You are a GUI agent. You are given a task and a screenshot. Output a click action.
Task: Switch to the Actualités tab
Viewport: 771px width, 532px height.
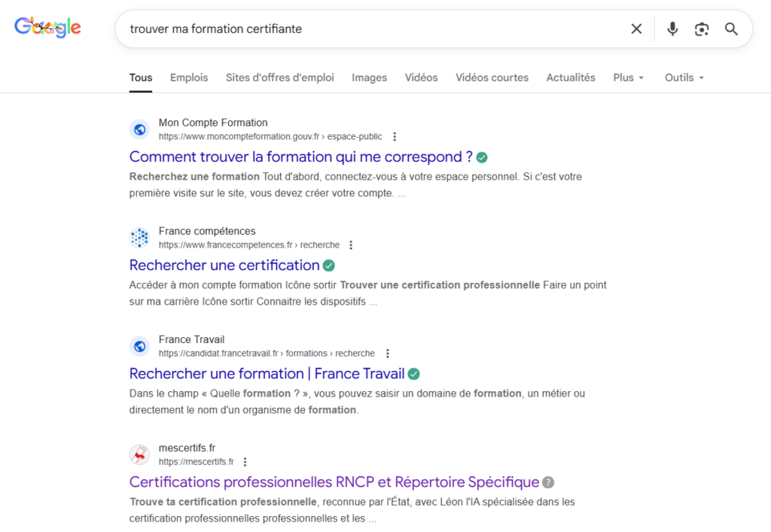click(x=570, y=77)
